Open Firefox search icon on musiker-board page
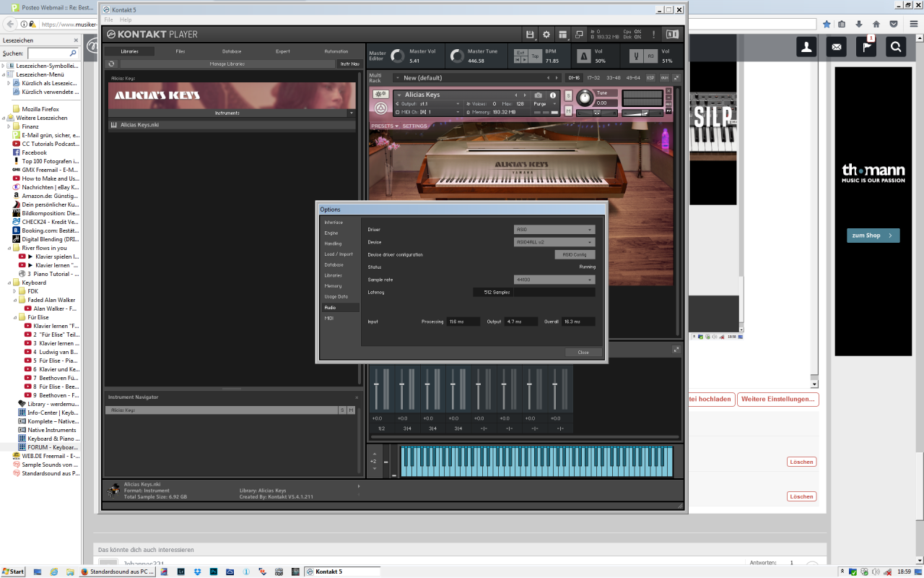The width and height of the screenshot is (924, 578). coord(896,47)
